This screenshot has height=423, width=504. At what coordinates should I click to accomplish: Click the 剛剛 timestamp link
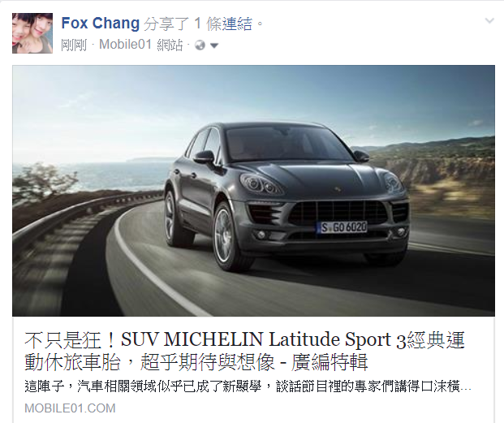(74, 45)
